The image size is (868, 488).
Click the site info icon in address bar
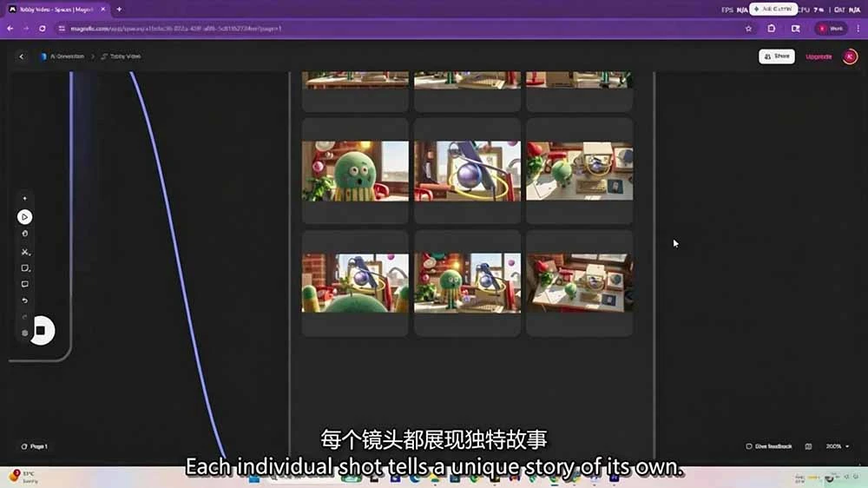tap(62, 29)
